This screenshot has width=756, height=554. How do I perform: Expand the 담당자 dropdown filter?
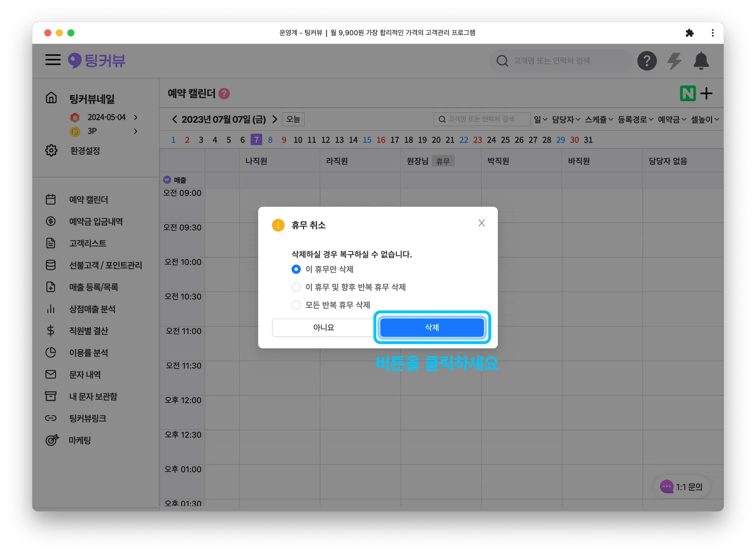(x=566, y=120)
